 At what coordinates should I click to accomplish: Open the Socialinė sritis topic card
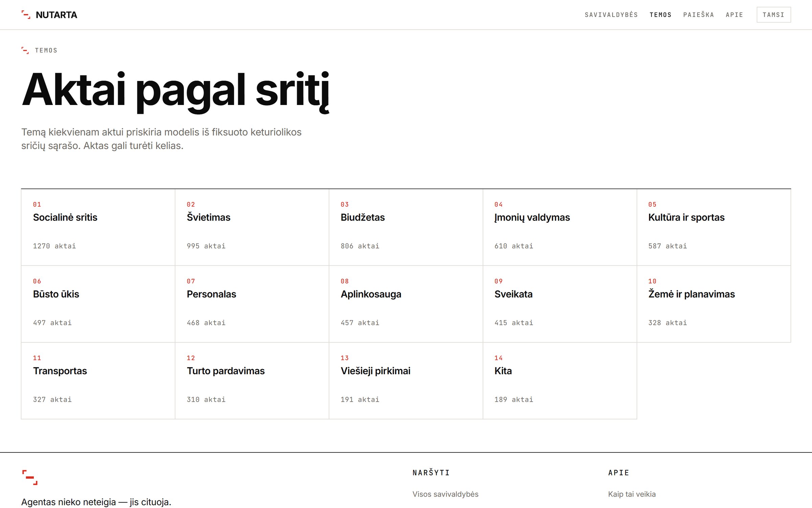tap(98, 227)
